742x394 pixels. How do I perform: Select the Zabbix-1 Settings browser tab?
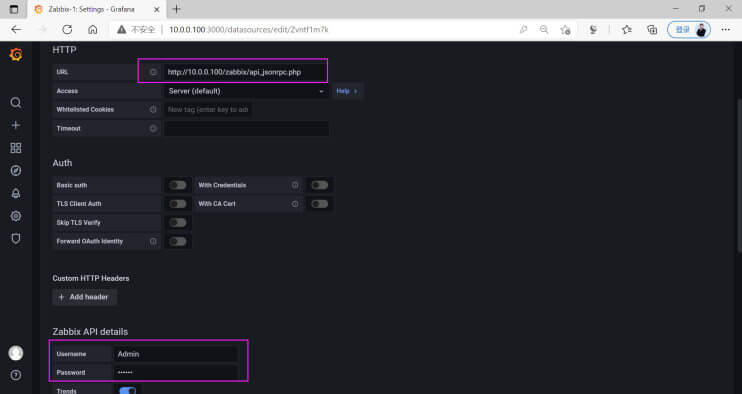97,9
